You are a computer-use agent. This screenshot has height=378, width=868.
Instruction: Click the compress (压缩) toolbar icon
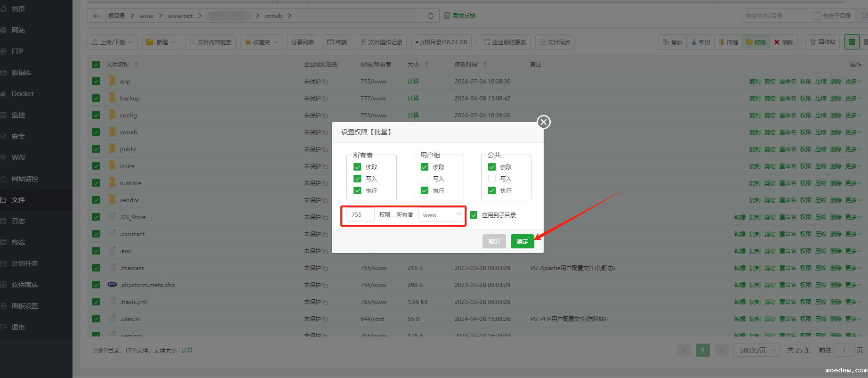tap(728, 42)
